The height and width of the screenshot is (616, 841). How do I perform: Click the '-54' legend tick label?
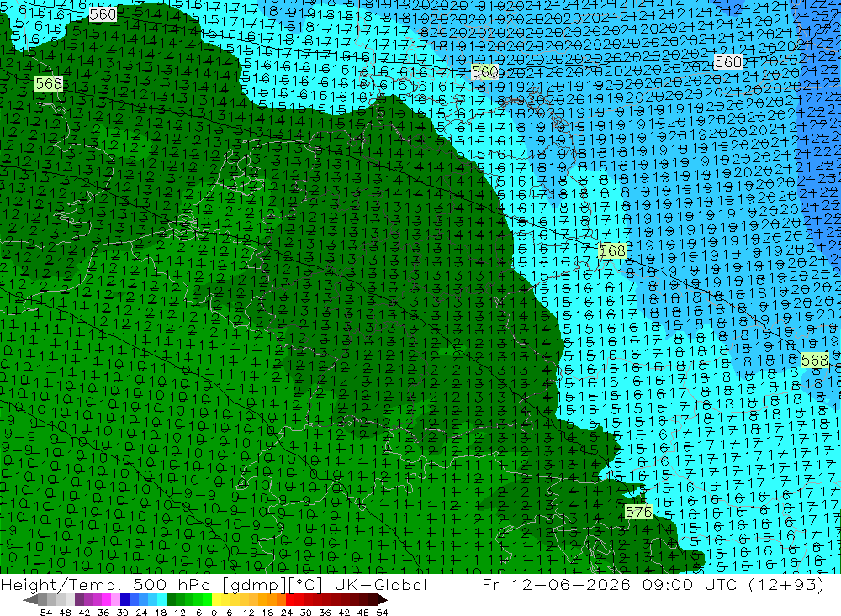[x=42, y=613]
